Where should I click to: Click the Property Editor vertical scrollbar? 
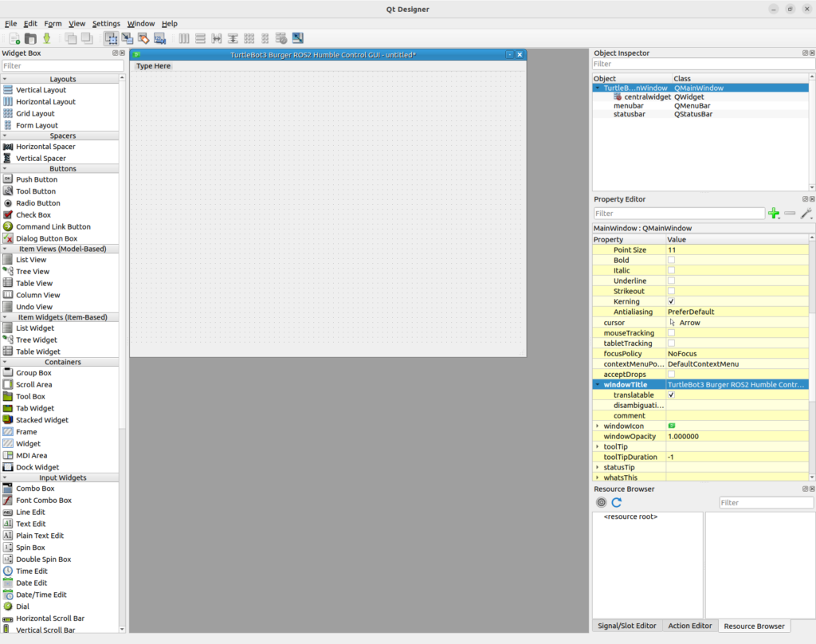(812, 358)
